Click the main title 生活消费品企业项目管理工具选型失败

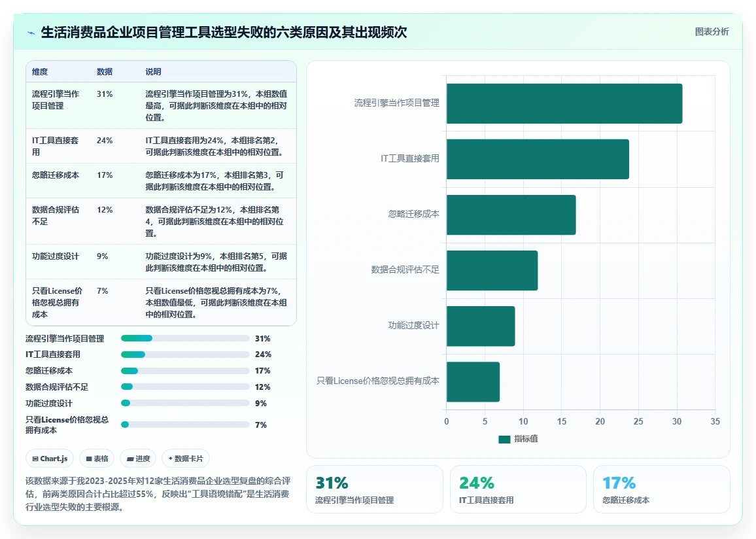[224, 32]
